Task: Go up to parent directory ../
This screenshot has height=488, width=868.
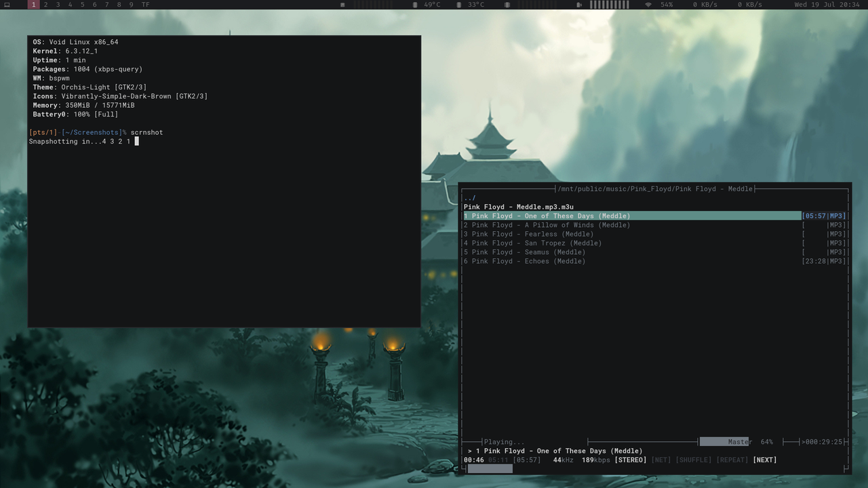Action: [470, 198]
